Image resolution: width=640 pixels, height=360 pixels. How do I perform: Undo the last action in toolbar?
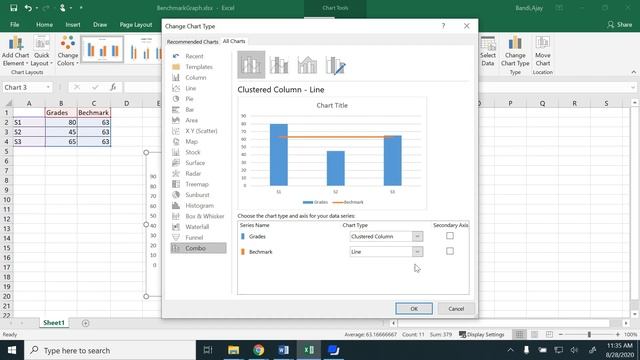point(28,8)
